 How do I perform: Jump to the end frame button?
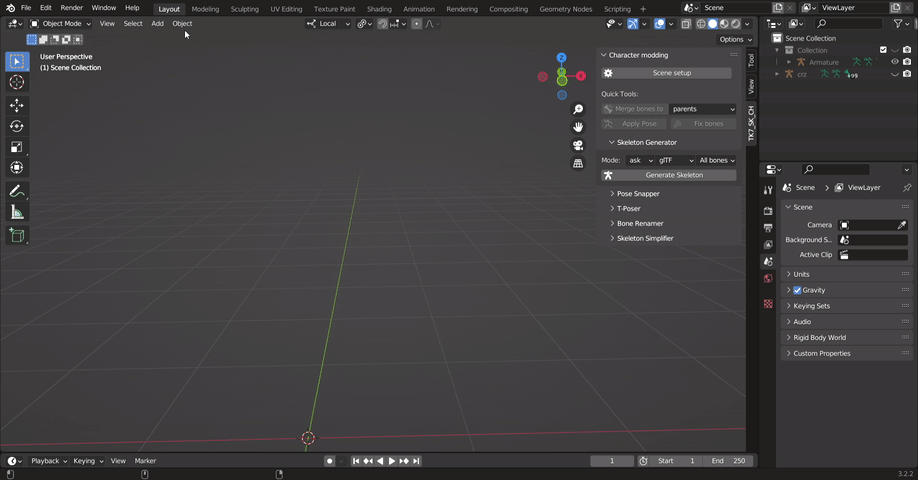[x=416, y=461]
